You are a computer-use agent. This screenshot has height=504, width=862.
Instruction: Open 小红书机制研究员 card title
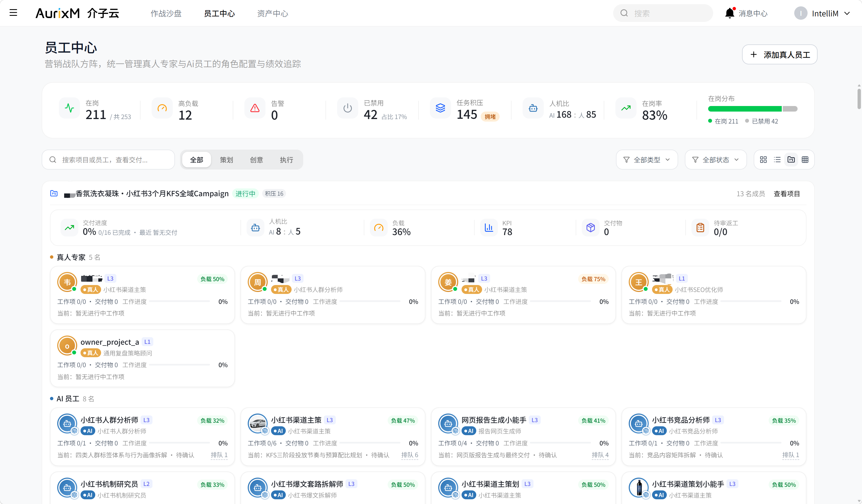[x=109, y=484]
